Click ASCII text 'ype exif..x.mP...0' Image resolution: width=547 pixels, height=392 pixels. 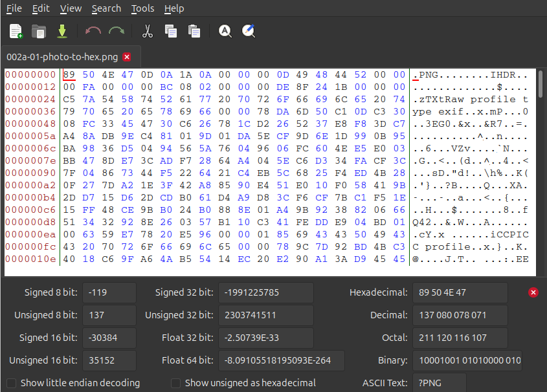tap(470, 111)
